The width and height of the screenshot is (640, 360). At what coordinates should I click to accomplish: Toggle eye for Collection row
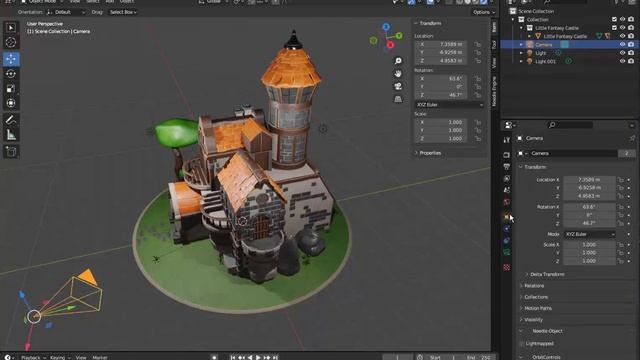(622, 19)
